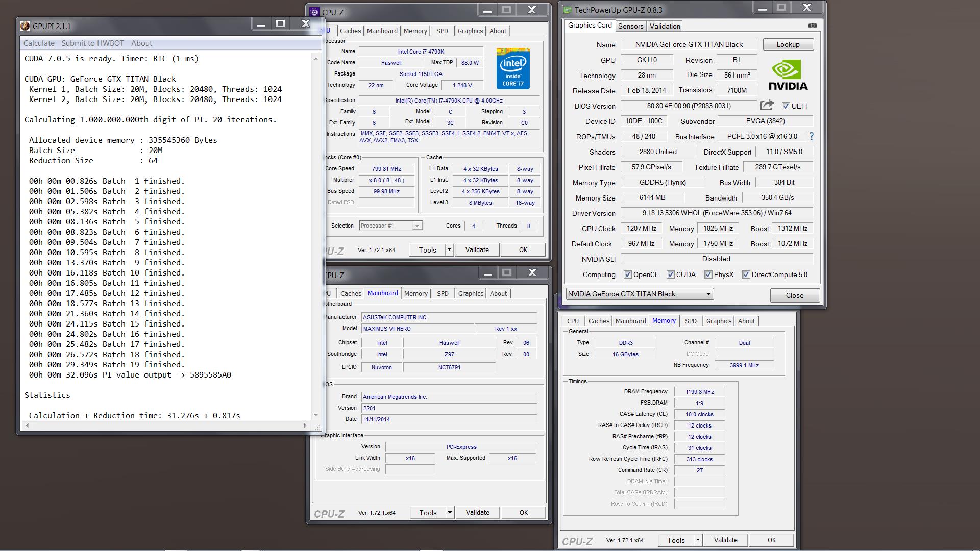Click the GPU-Z screenshot camera icon
Image resolution: width=980 pixels, height=551 pixels.
(813, 26)
